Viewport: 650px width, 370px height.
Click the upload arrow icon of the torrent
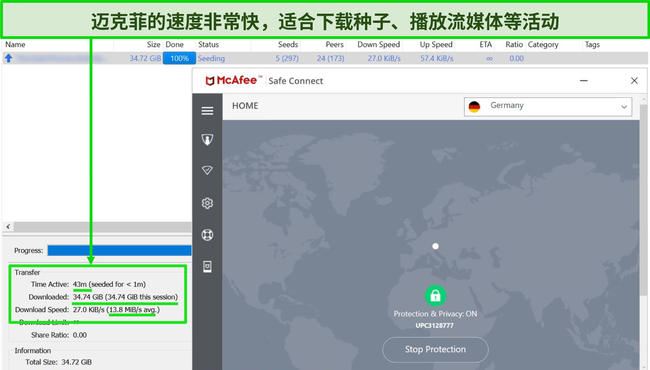8,58
